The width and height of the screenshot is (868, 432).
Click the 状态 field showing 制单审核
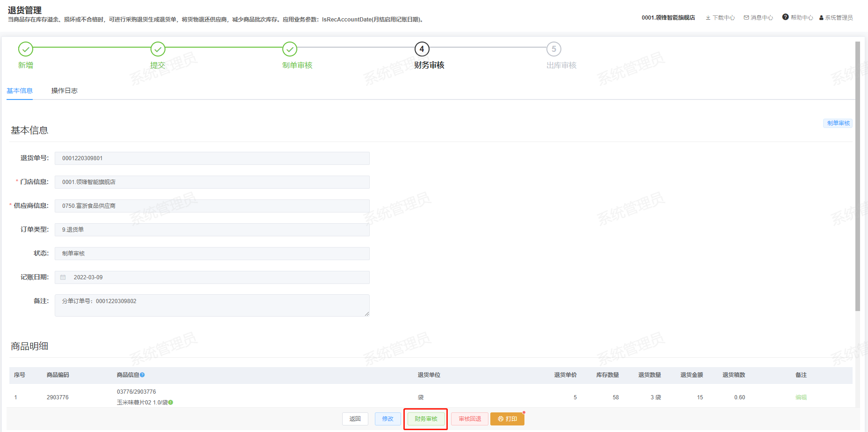pos(212,254)
